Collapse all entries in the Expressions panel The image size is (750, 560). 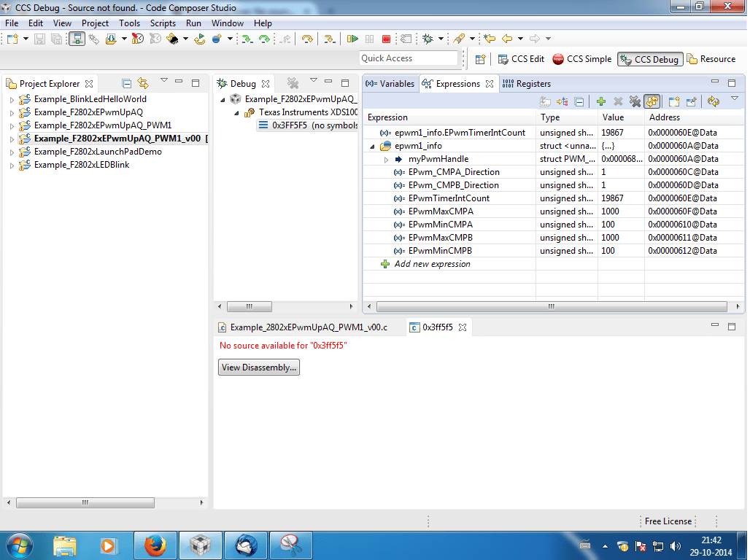pos(579,101)
